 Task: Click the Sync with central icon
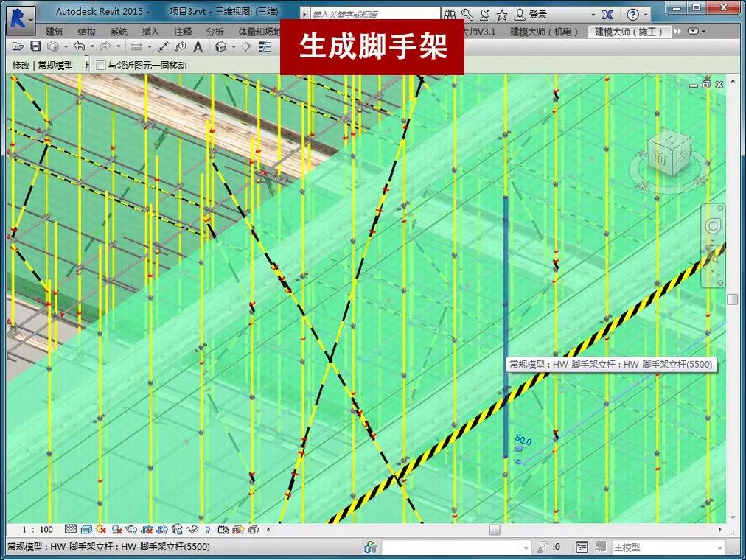point(53,46)
